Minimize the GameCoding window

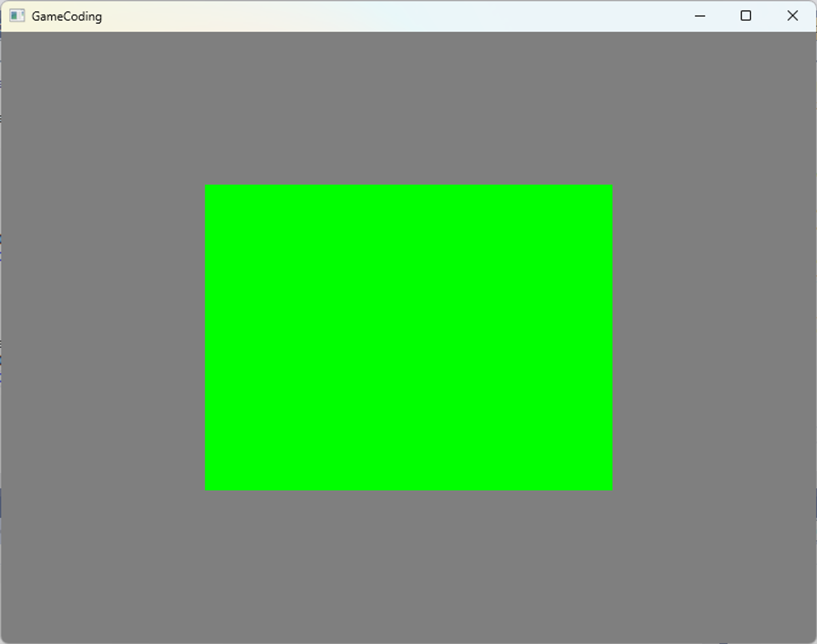[700, 16]
